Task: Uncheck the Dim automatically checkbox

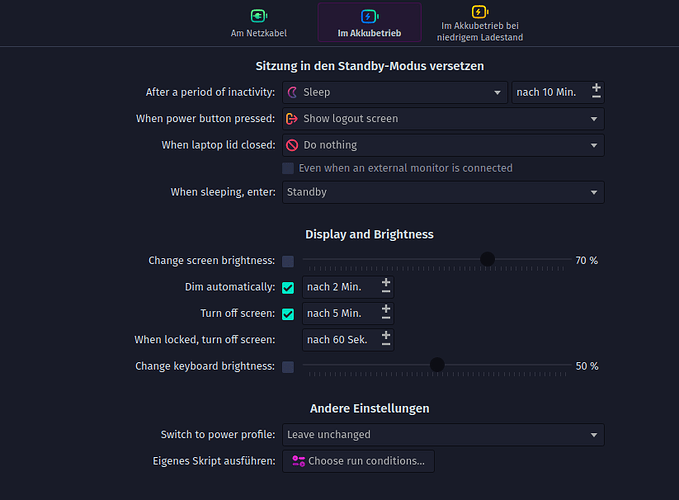Action: (x=288, y=288)
